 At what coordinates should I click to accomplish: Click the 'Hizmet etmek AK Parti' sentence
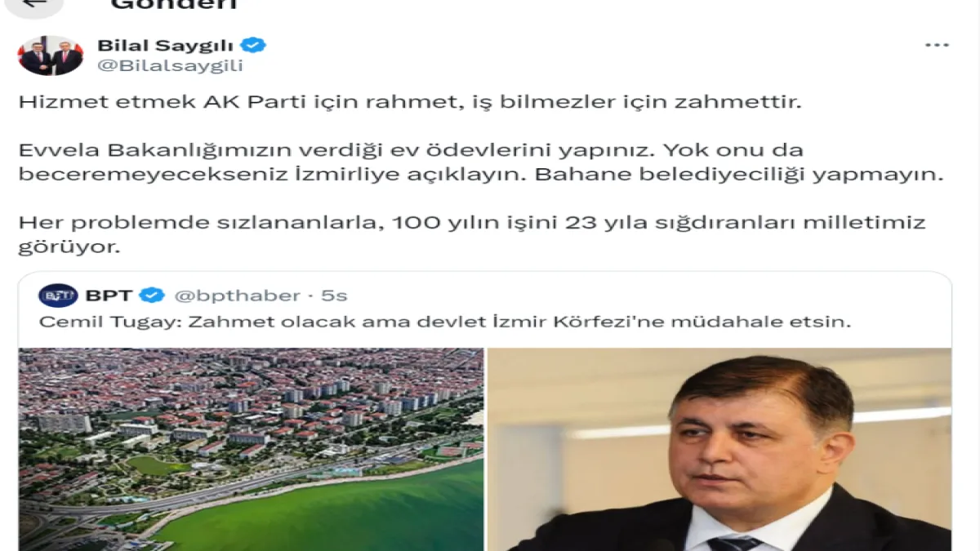410,104
